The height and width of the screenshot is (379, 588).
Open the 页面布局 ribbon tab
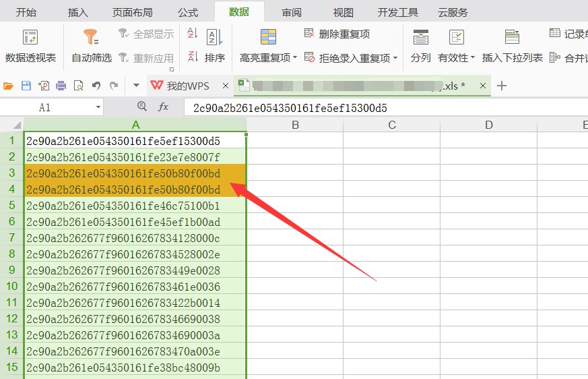(133, 12)
